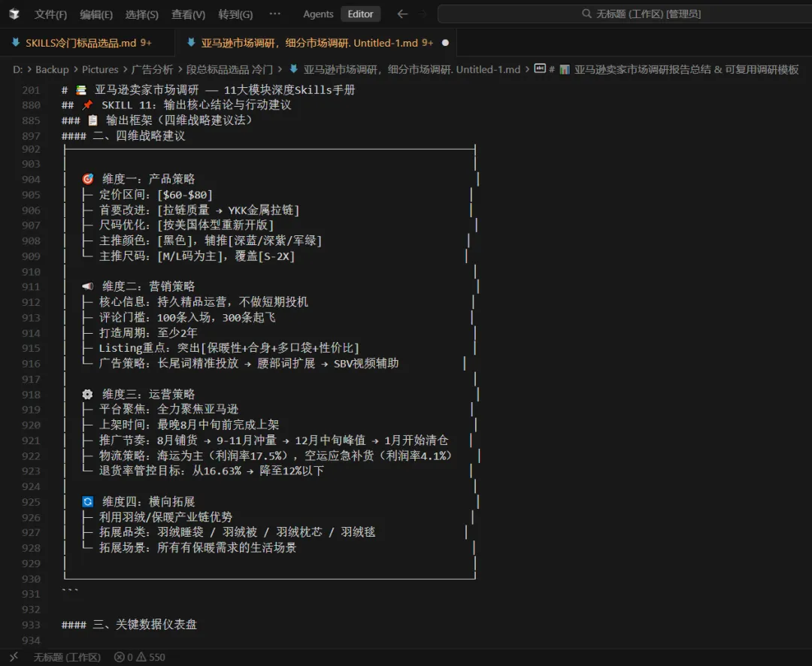Click the pushpin emoji in SKILL 11 heading
The height and width of the screenshot is (666, 812).
87,105
